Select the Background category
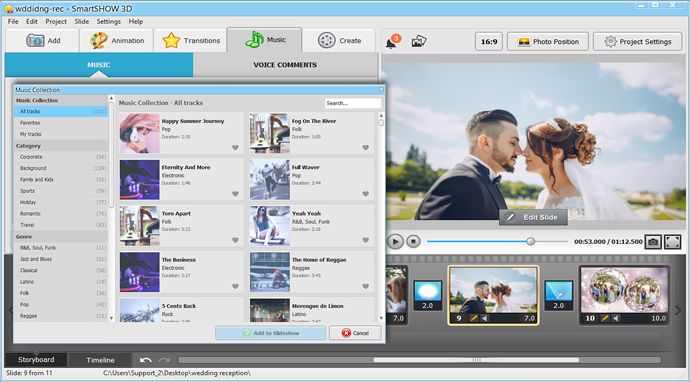This screenshot has width=690, height=382. (x=61, y=169)
